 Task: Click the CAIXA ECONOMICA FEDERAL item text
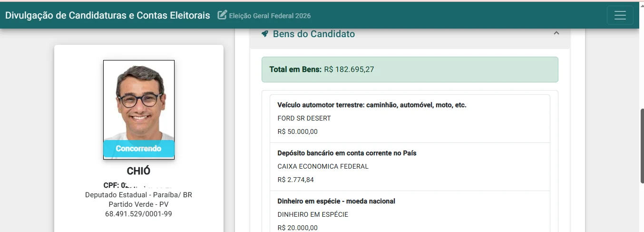click(x=323, y=166)
